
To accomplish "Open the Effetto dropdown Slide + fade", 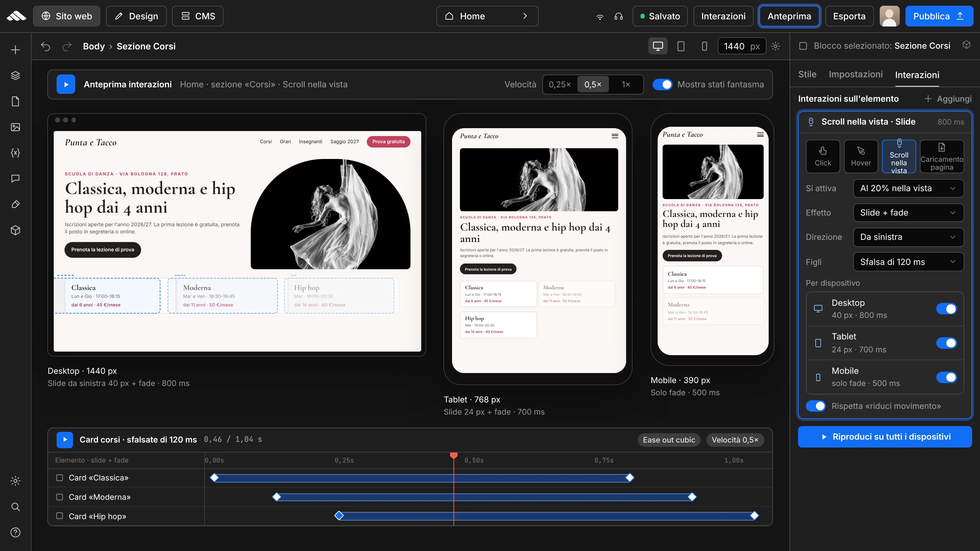I will (x=908, y=213).
